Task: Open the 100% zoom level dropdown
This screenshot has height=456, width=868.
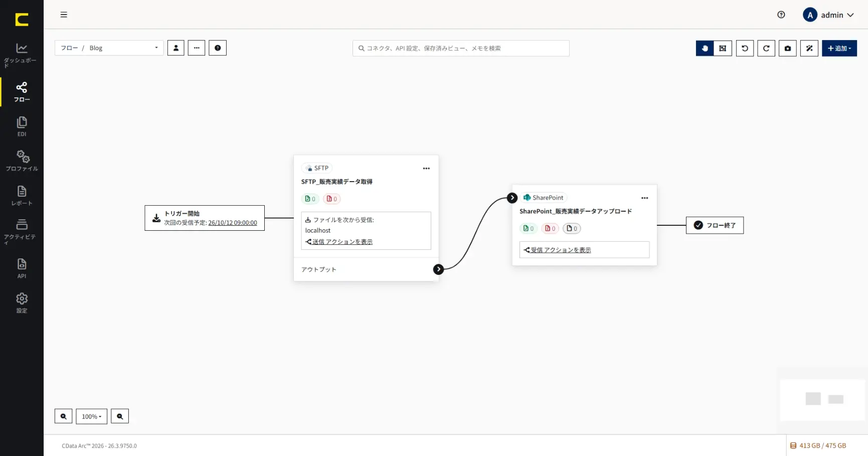Action: click(x=91, y=416)
